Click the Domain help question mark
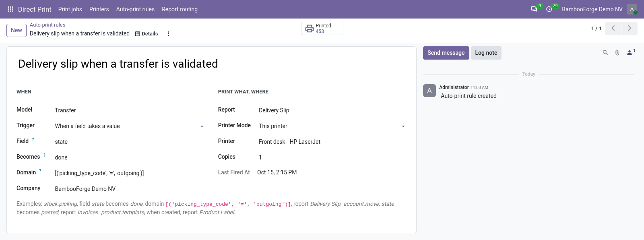The width and height of the screenshot is (644, 240). 40,171
